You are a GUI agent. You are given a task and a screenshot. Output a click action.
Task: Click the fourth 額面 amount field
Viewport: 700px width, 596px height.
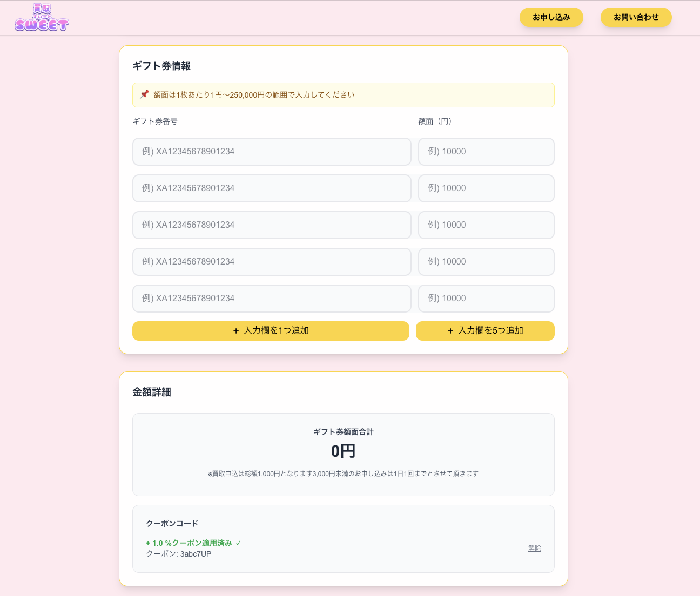(486, 262)
